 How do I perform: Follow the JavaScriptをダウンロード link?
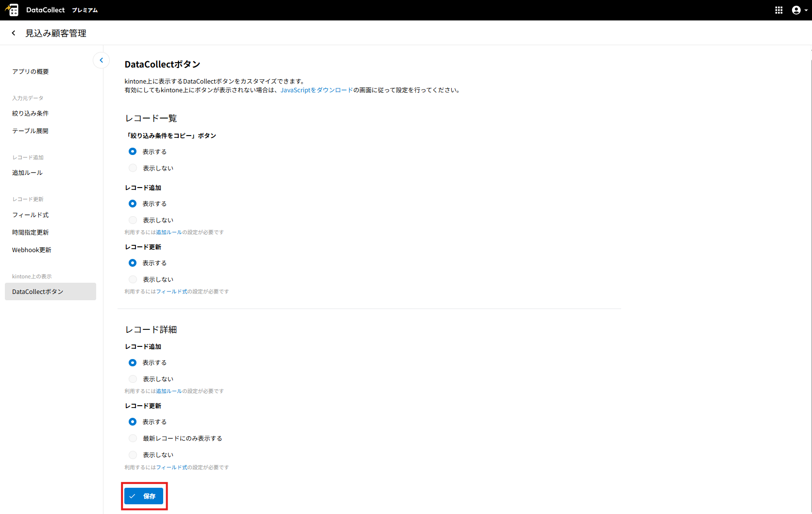click(317, 90)
